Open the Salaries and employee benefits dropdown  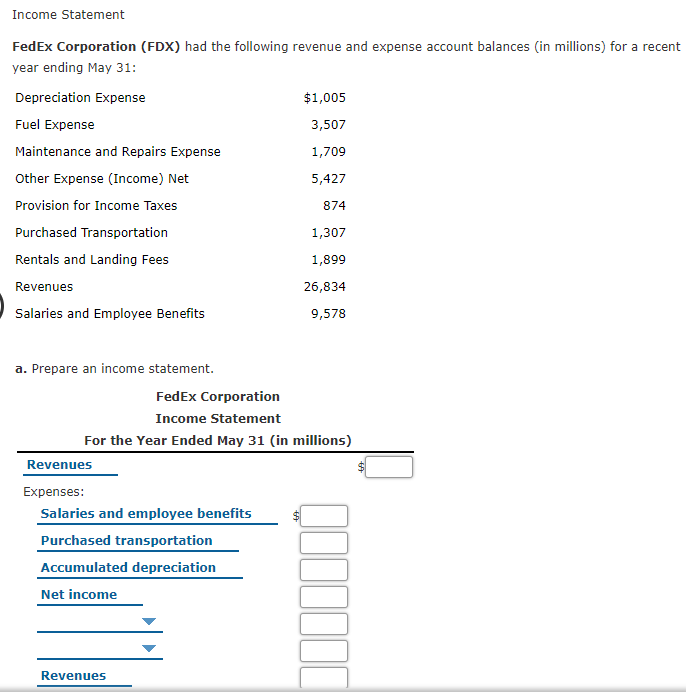[x=157, y=514]
